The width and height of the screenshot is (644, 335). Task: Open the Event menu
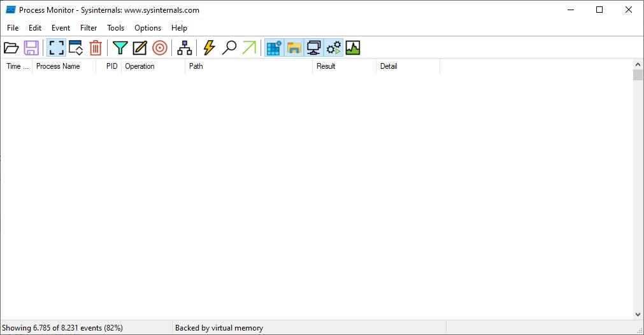(61, 28)
